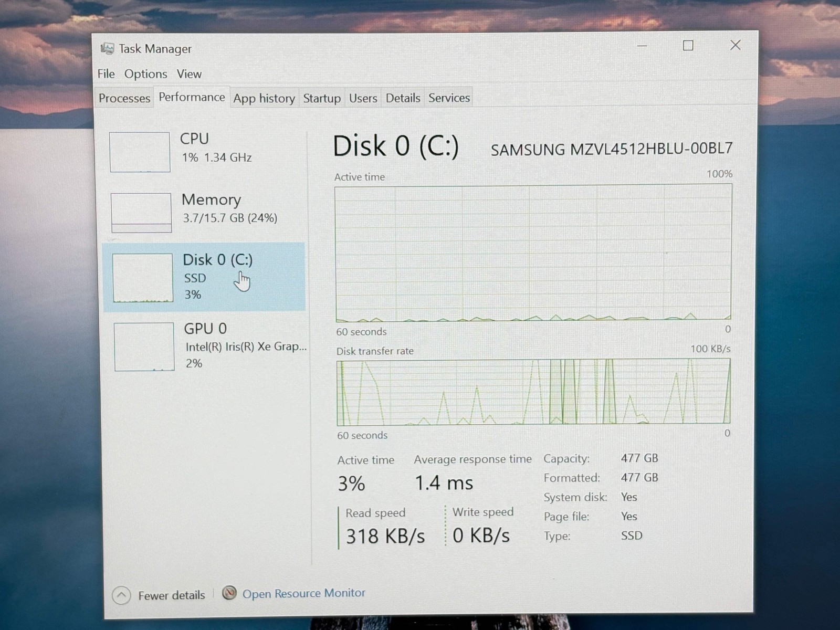The image size is (840, 630).
Task: Switch to the Processes tab
Action: [x=124, y=98]
